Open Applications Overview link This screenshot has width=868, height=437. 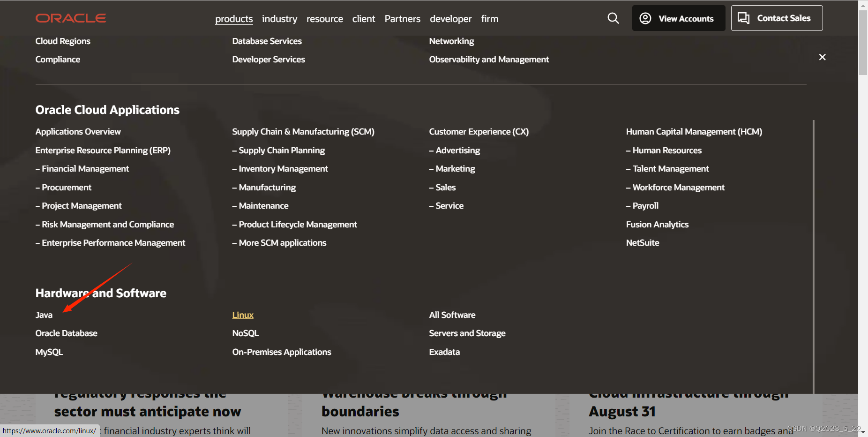pos(78,132)
